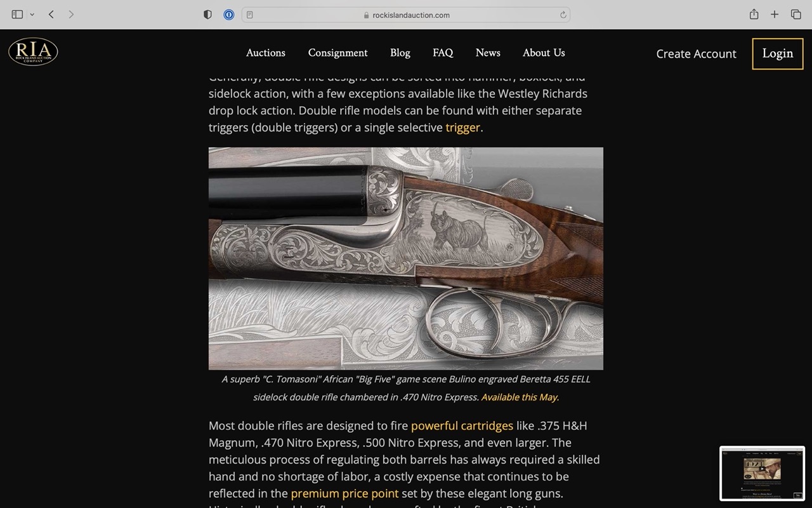The image size is (812, 508).
Task: Open the video thumbnail preview in the corner
Action: [762, 473]
